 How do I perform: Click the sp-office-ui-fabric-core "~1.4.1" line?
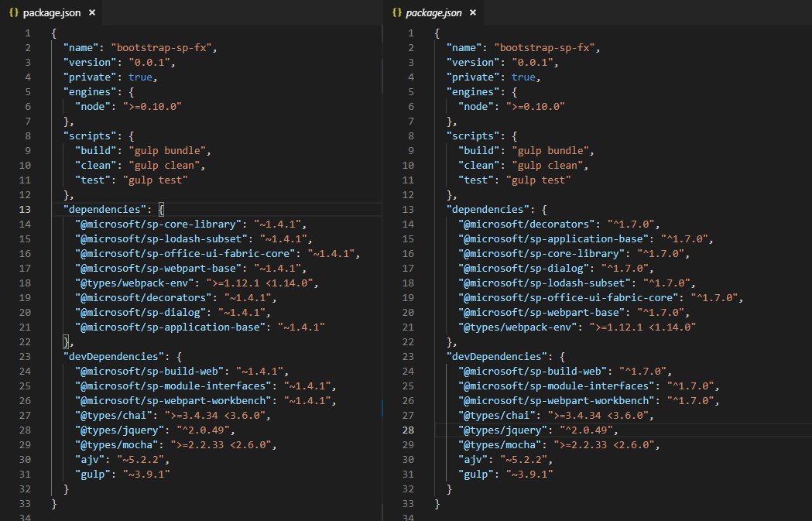point(218,254)
